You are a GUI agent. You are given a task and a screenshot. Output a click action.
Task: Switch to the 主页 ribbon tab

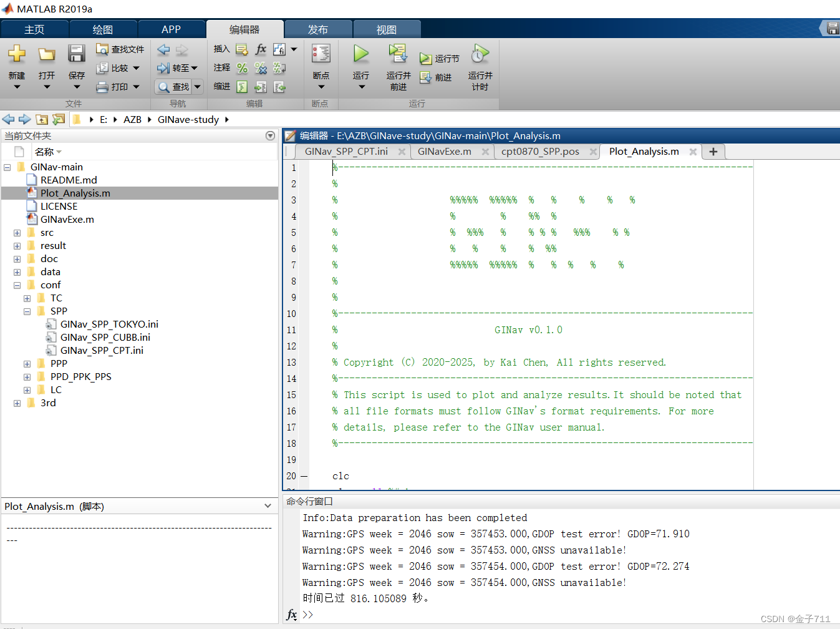click(34, 29)
